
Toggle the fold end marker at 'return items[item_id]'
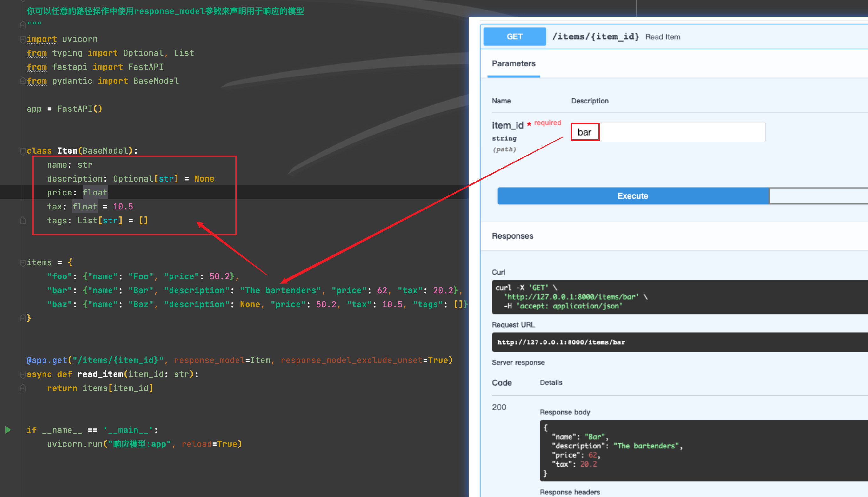coord(23,388)
